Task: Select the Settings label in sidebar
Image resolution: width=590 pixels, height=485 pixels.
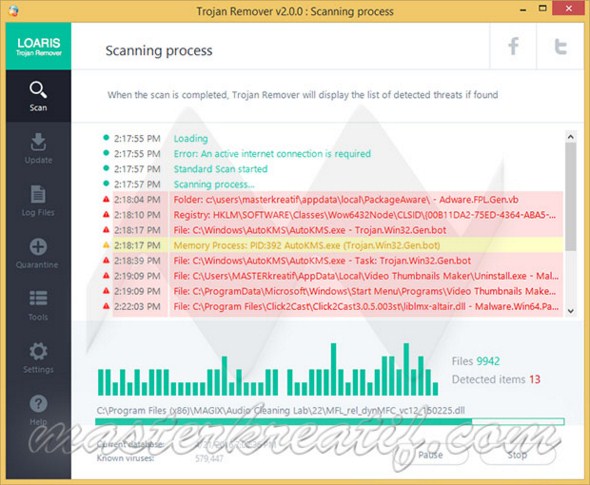Action: point(38,369)
